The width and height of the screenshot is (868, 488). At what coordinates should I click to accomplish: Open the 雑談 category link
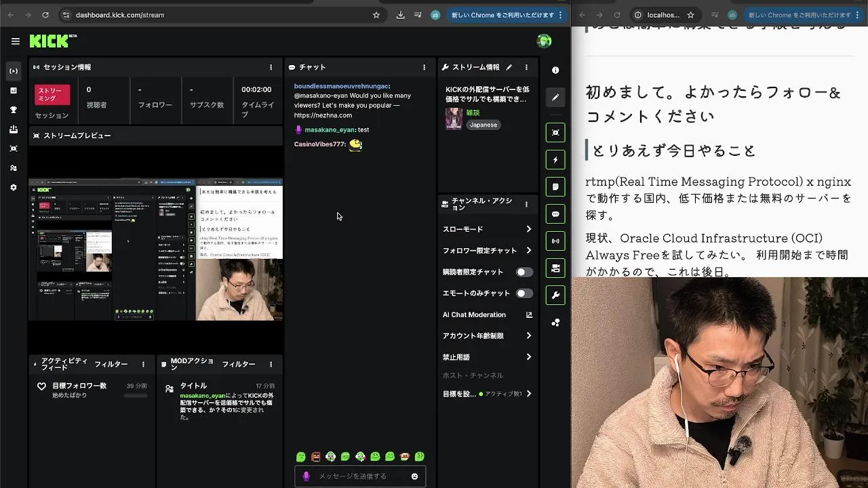473,113
